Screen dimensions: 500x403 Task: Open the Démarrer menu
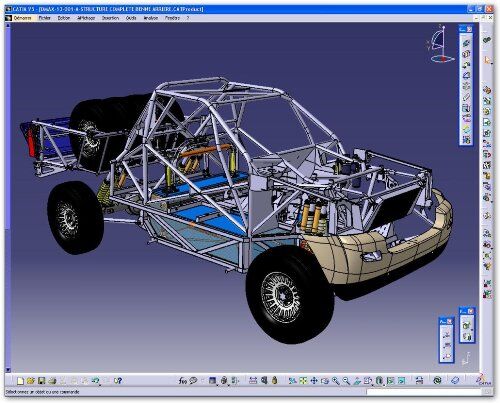click(x=23, y=18)
